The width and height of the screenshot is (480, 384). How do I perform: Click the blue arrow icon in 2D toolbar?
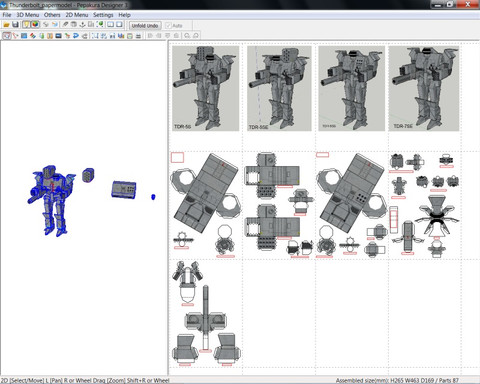[76, 36]
